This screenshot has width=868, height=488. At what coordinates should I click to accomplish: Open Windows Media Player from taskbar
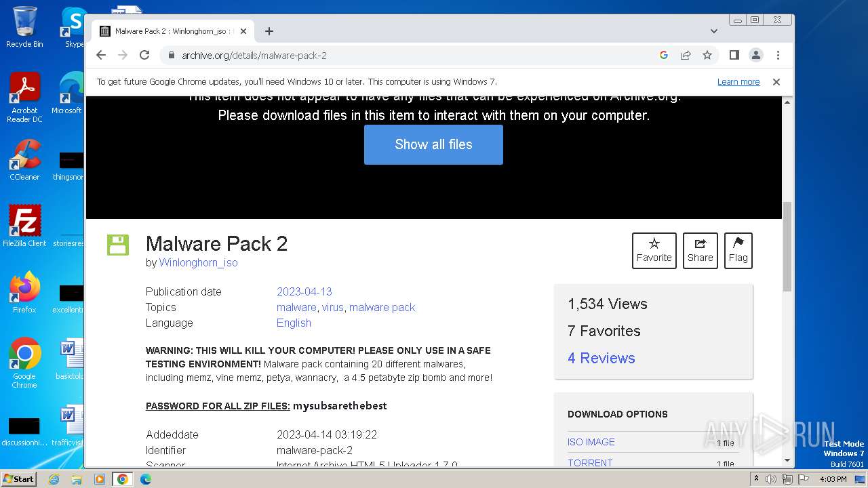point(99,479)
